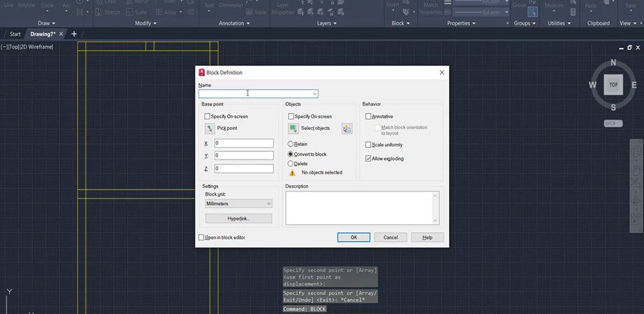The image size is (644, 314).
Task: Check Scale uniformly option
Action: coord(369,145)
